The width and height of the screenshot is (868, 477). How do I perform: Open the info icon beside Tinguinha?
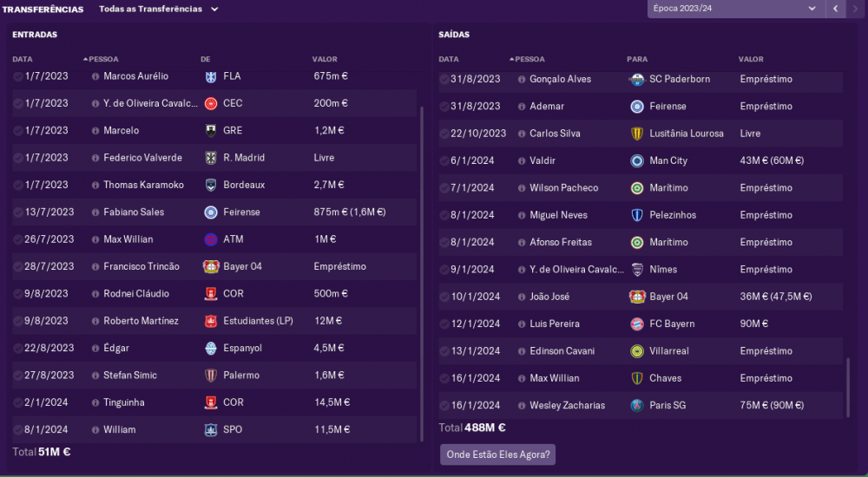pos(95,402)
